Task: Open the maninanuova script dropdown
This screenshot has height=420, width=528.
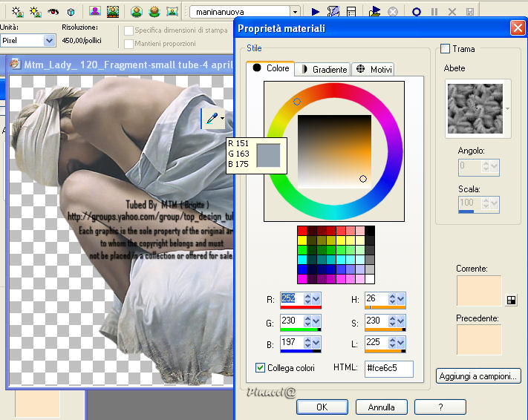Action: tap(295, 12)
